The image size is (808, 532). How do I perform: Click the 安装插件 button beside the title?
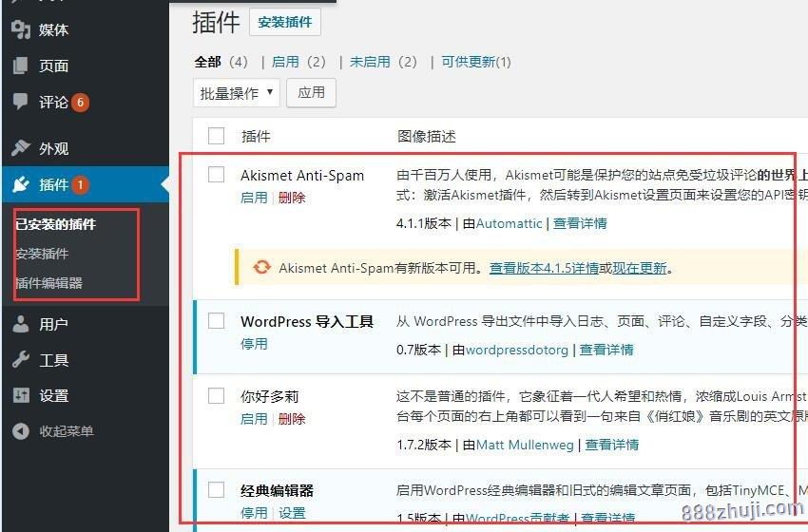(x=285, y=22)
